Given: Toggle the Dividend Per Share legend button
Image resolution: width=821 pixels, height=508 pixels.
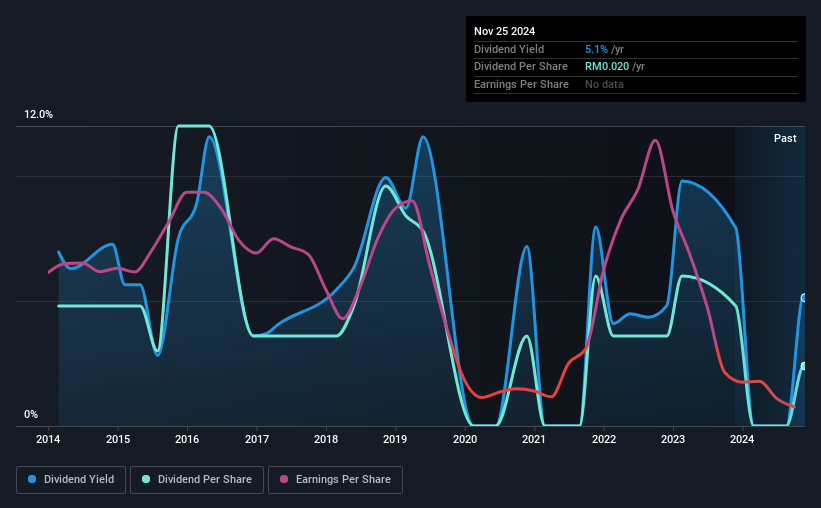Looking at the screenshot, I should pyautogui.click(x=197, y=480).
